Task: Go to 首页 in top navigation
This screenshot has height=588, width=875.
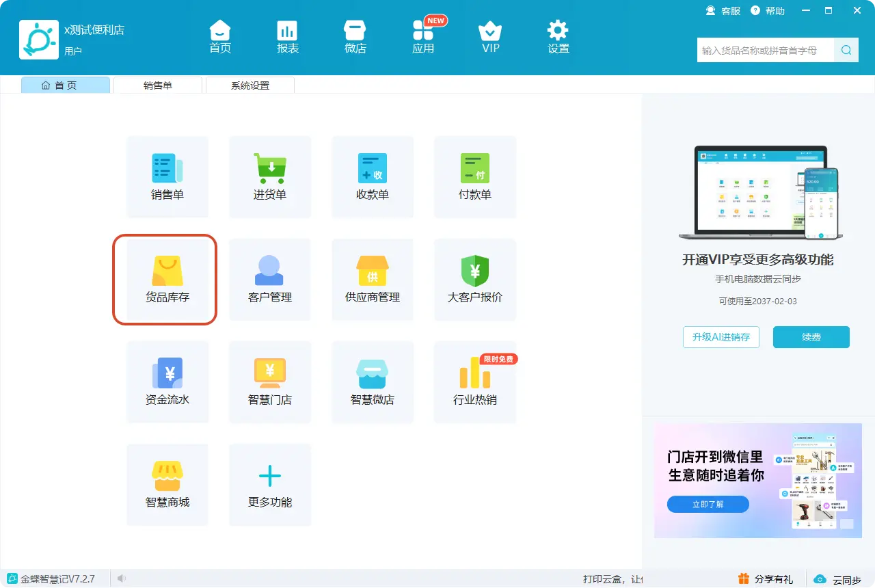Action: [220, 37]
